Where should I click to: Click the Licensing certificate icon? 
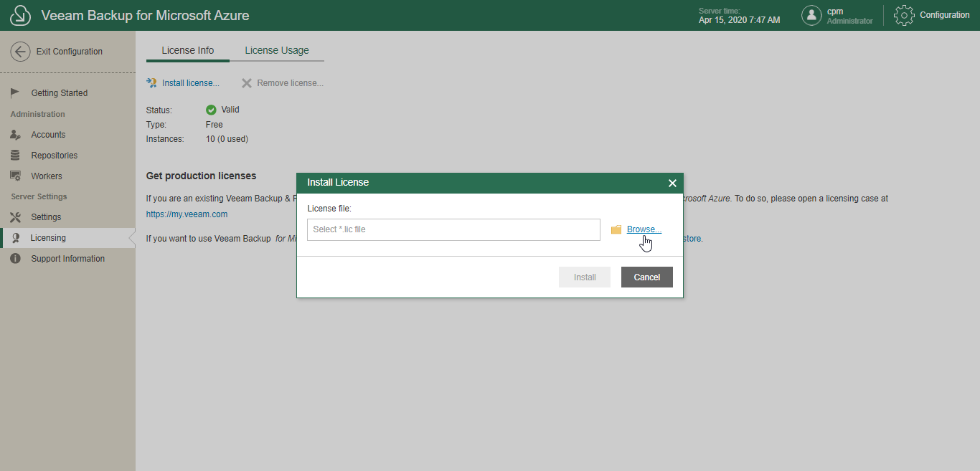(15, 238)
